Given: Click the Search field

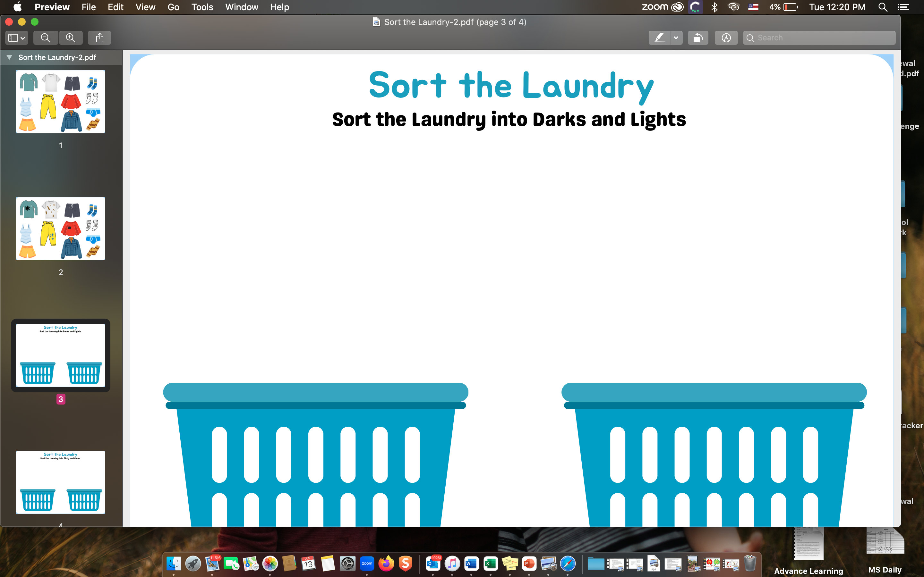Looking at the screenshot, I should coord(819,38).
